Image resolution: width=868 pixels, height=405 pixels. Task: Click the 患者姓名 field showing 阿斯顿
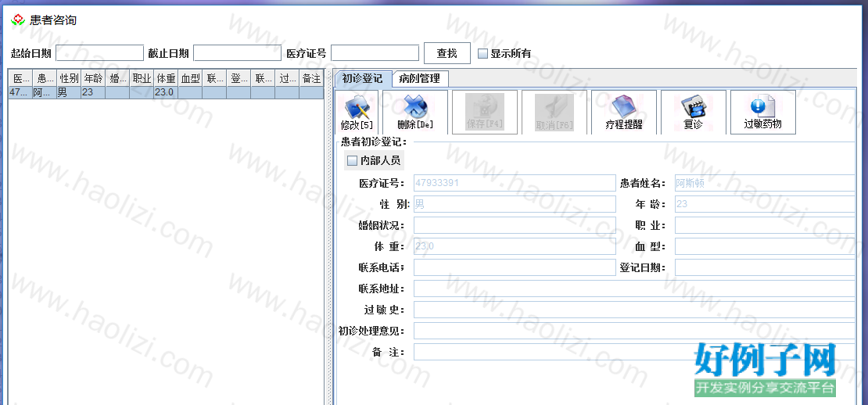(x=765, y=183)
